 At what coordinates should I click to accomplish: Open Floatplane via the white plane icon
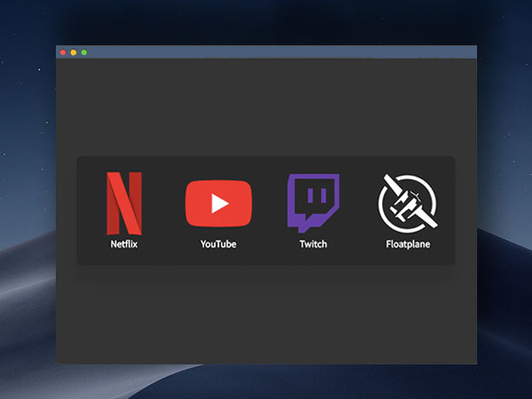tap(408, 203)
